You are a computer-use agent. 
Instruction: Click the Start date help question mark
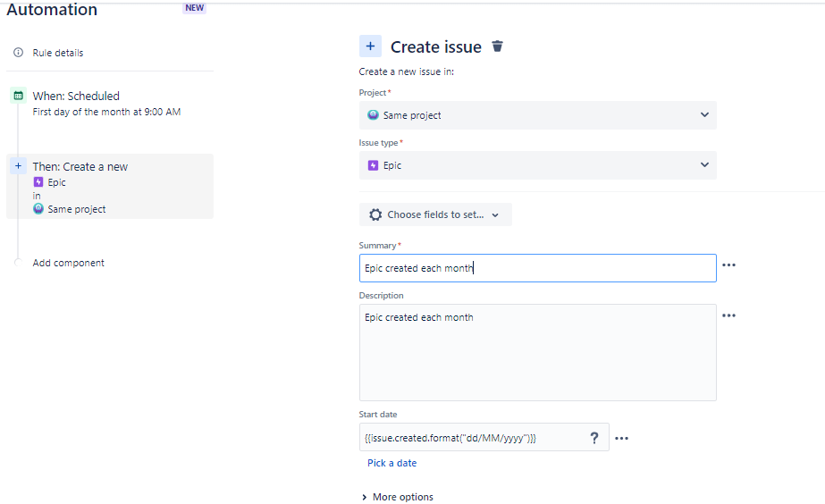click(594, 438)
